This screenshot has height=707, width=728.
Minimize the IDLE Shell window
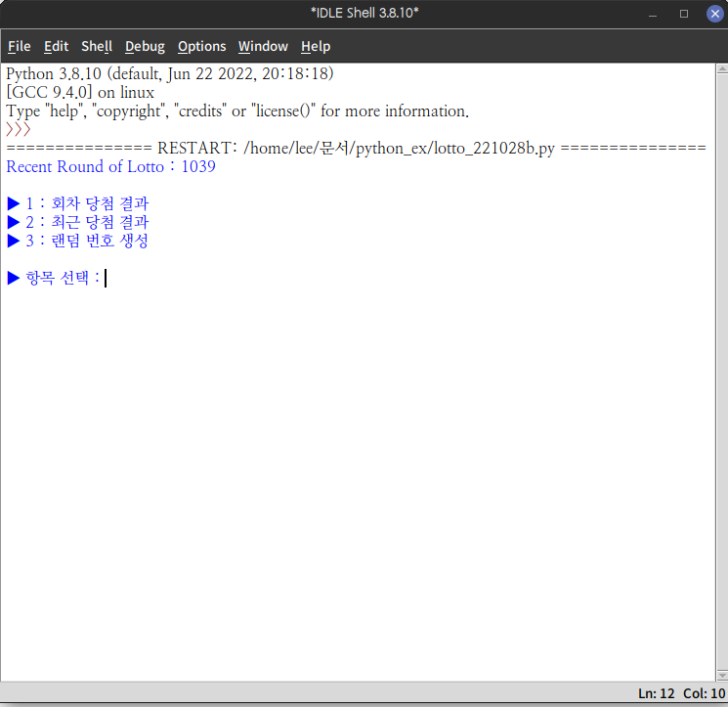click(653, 14)
